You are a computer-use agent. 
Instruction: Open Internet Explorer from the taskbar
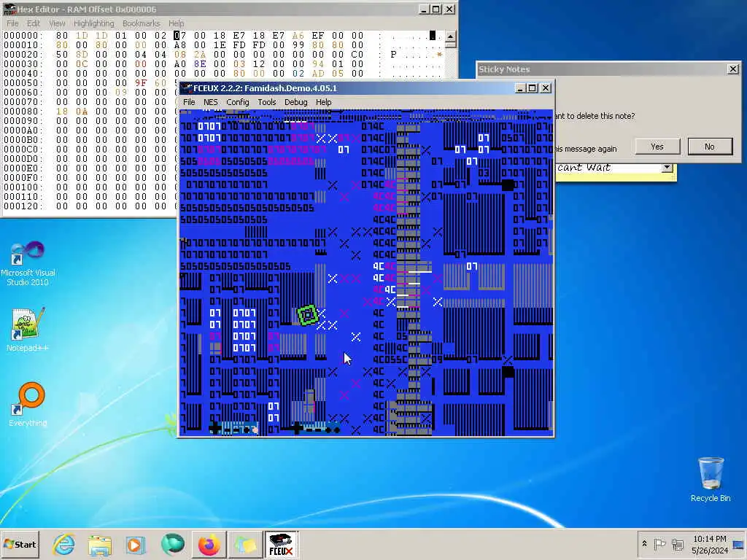(64, 544)
